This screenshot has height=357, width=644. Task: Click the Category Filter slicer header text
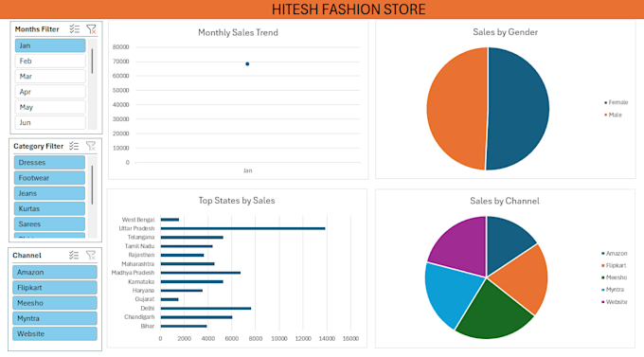pyautogui.click(x=38, y=146)
